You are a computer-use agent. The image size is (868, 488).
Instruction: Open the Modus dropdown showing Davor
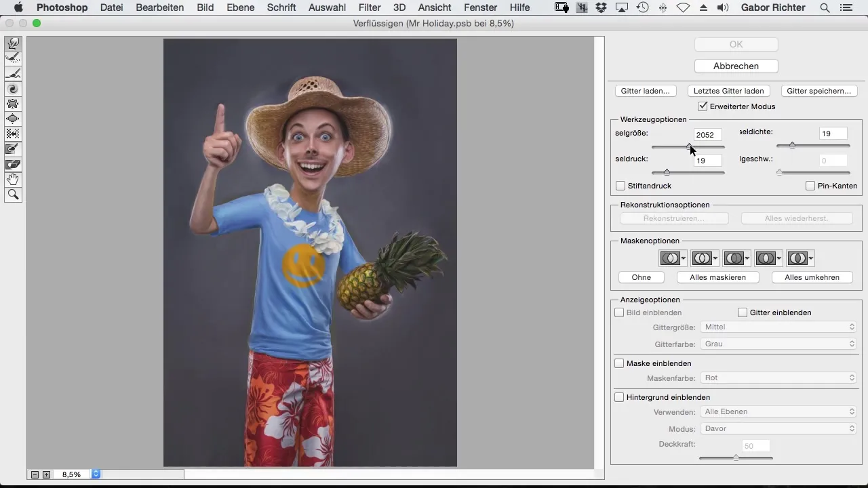click(778, 428)
